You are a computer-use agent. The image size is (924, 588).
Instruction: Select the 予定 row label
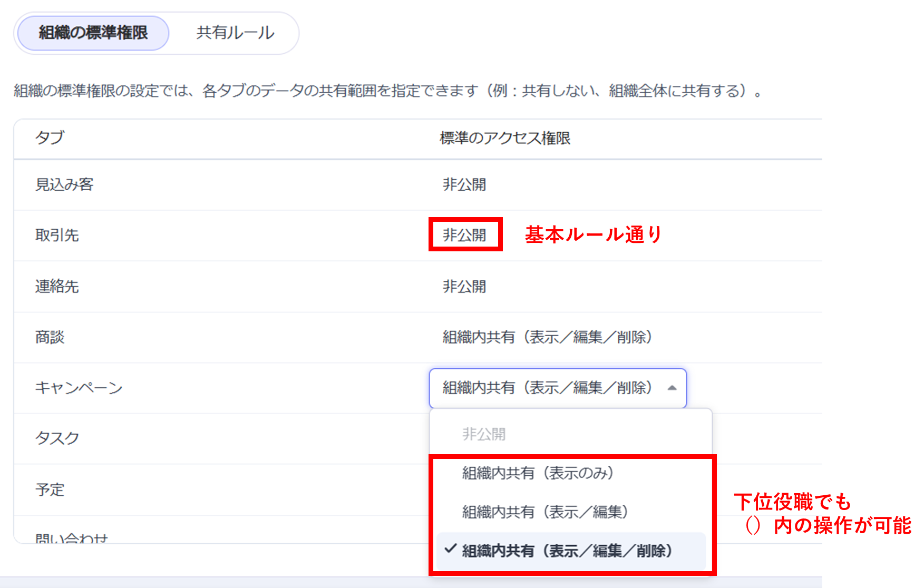[x=50, y=490]
